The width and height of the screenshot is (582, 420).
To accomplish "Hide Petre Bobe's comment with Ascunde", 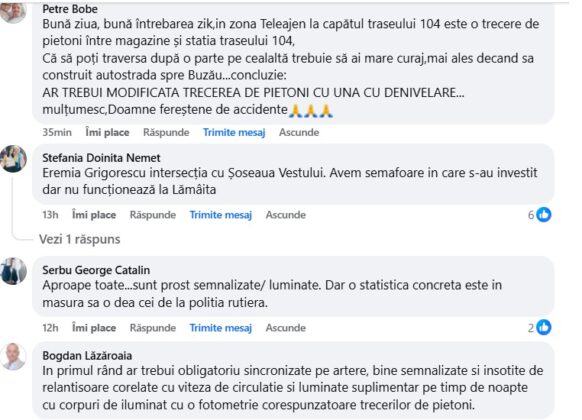I will click(x=299, y=132).
